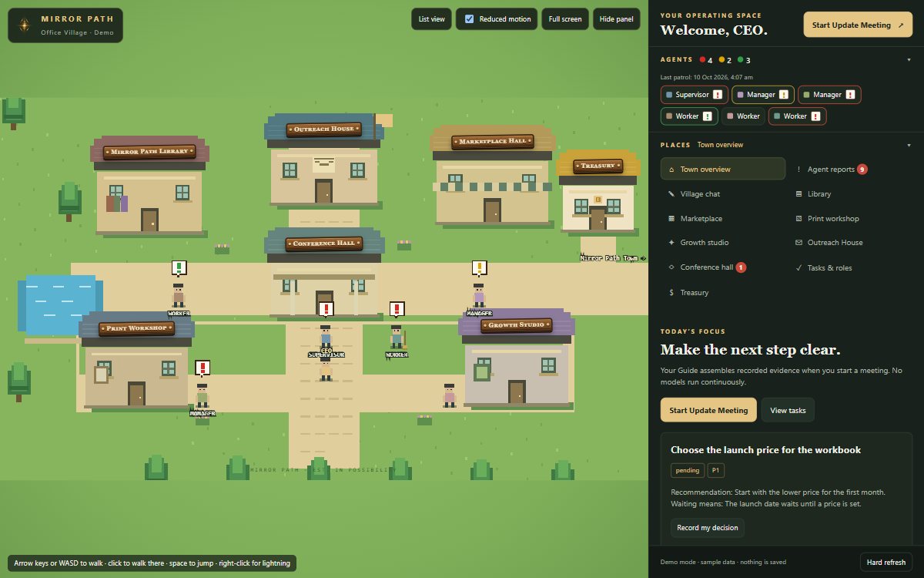Screen dimensions: 924x578
Task: Go to Town overview
Action: pyautogui.click(x=723, y=169)
